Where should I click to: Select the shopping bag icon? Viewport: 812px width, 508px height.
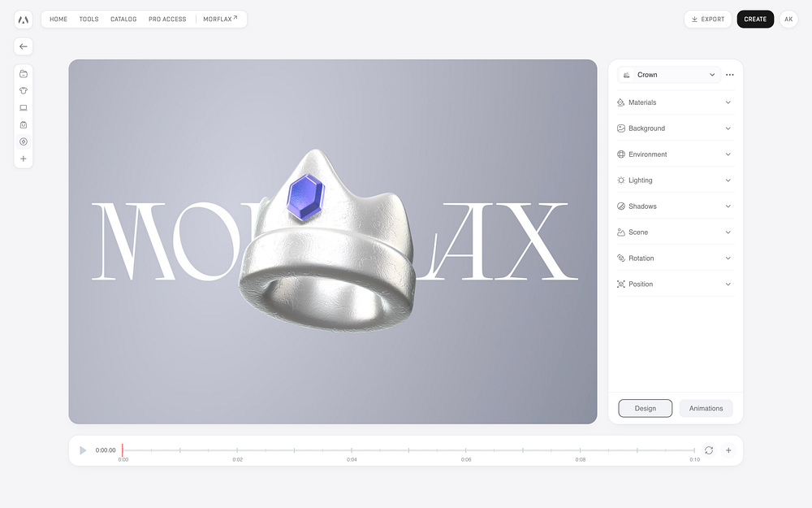pos(24,125)
